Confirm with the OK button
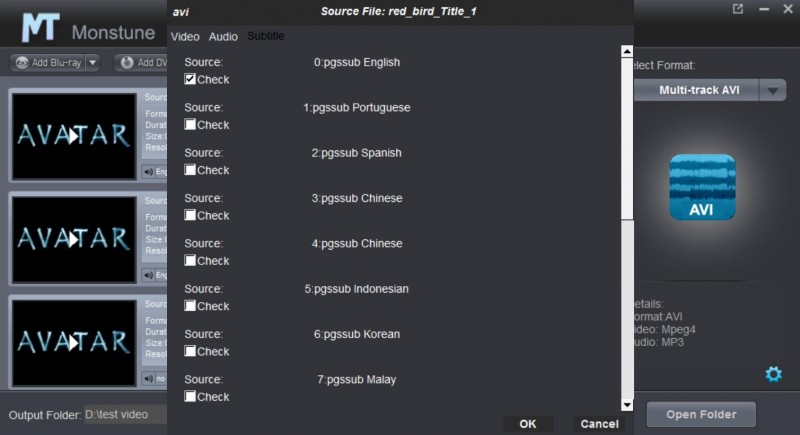800x435 pixels. pyautogui.click(x=528, y=424)
